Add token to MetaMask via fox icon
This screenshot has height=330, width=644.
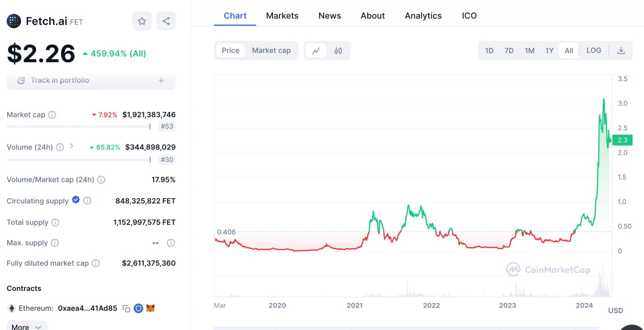[x=150, y=308]
